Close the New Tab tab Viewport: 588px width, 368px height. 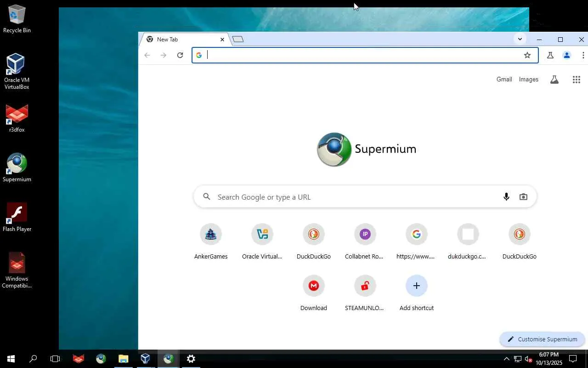(x=222, y=40)
